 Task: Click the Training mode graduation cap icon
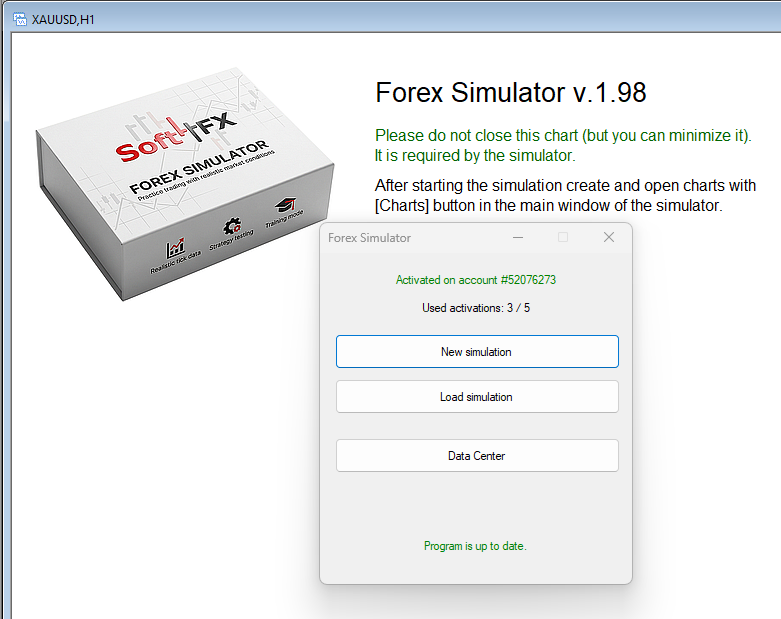pos(287,204)
